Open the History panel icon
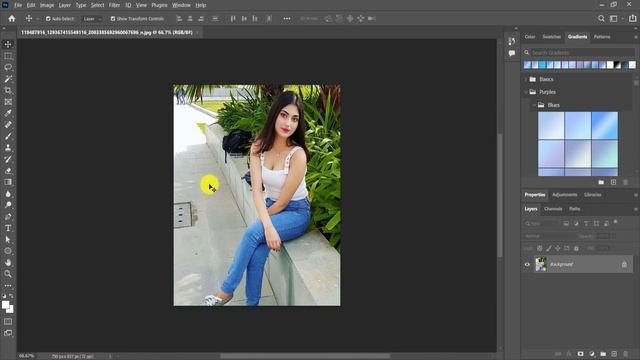Viewport: 640px width, 360px height. (512, 41)
